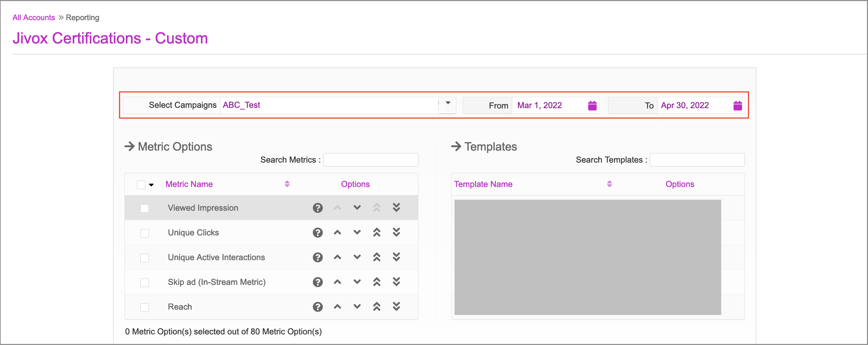Sort templates by Template Name column

click(609, 184)
